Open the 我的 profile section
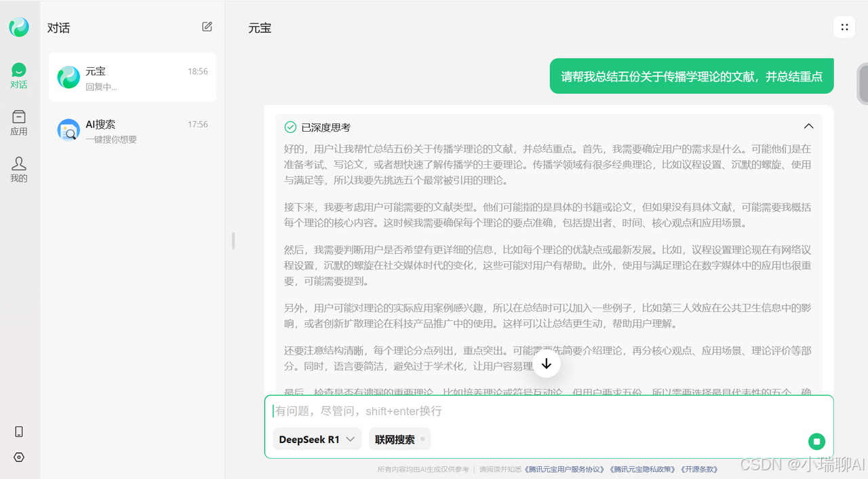868x479 pixels. click(x=19, y=170)
